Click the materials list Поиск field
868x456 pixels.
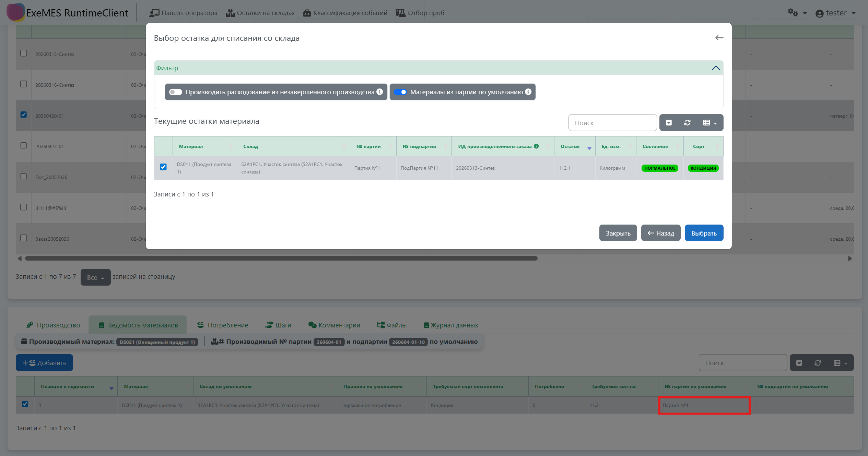[x=743, y=363]
